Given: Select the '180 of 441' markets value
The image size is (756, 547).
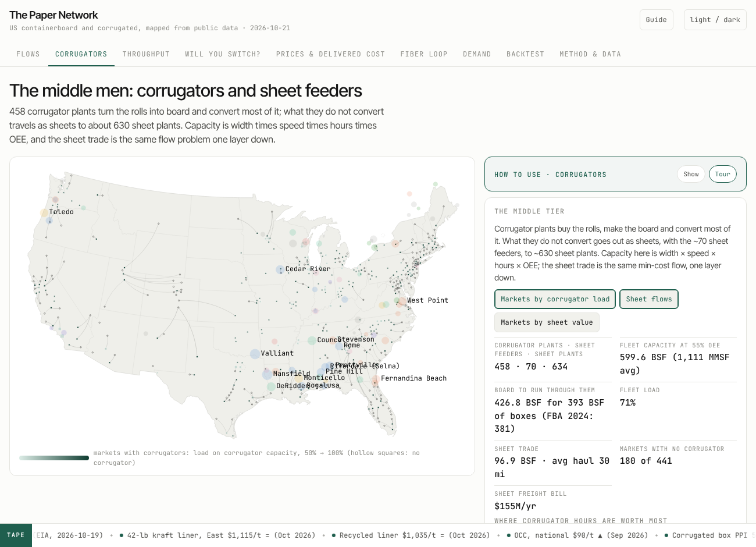Looking at the screenshot, I should tap(646, 461).
